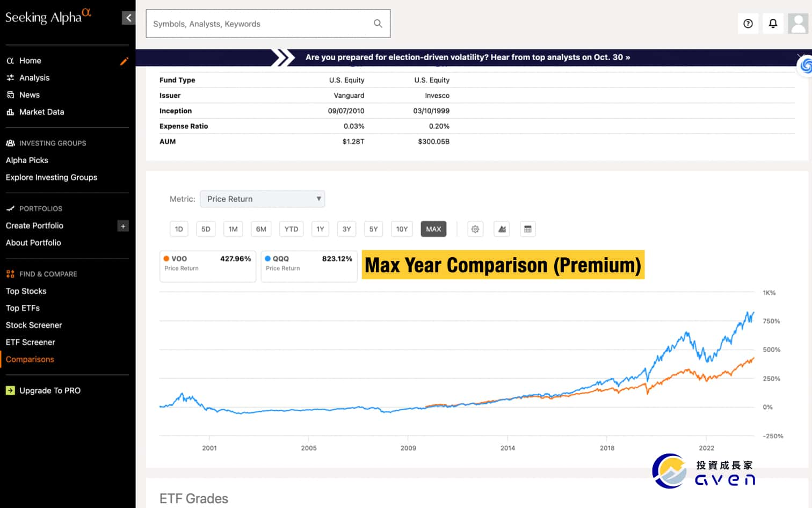Click the Inception date 03/10/1999
Image resolution: width=812 pixels, height=508 pixels.
[431, 111]
